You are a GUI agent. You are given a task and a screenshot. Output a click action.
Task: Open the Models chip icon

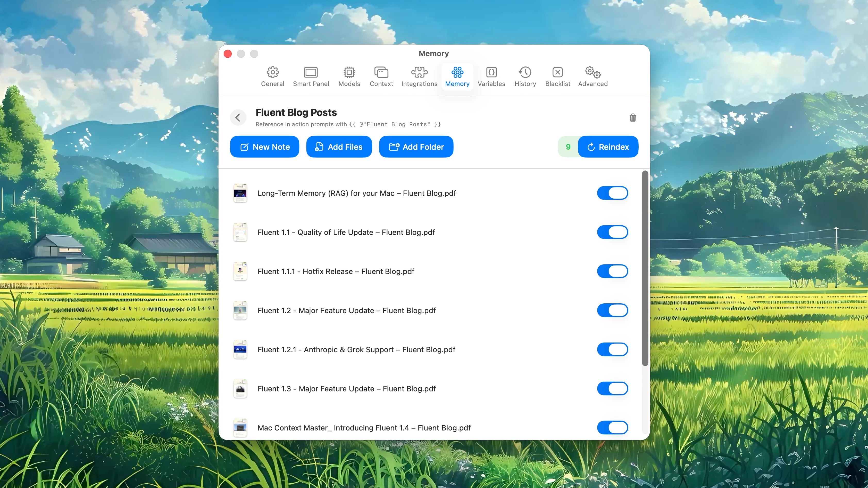[x=349, y=72]
